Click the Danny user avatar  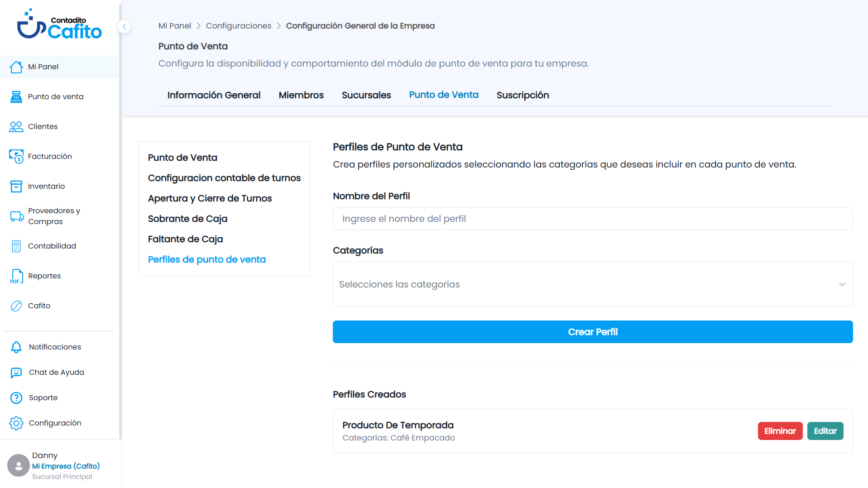pyautogui.click(x=19, y=465)
